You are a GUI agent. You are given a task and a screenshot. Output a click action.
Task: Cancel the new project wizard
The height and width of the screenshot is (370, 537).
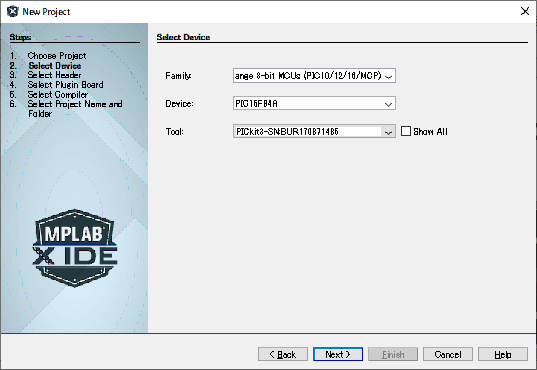(448, 354)
